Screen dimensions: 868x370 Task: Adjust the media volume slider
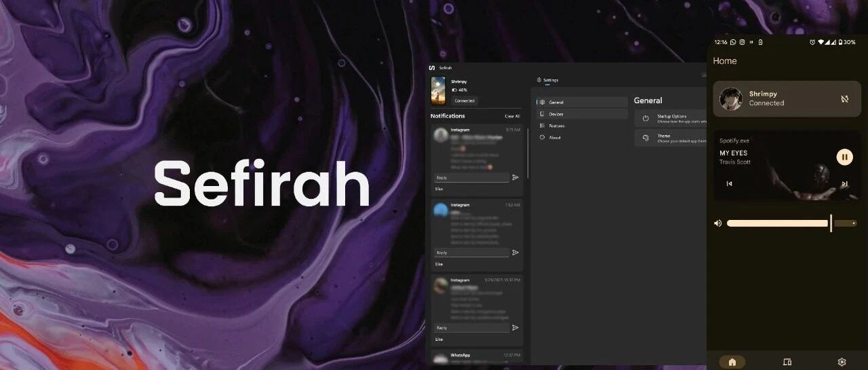(791, 223)
